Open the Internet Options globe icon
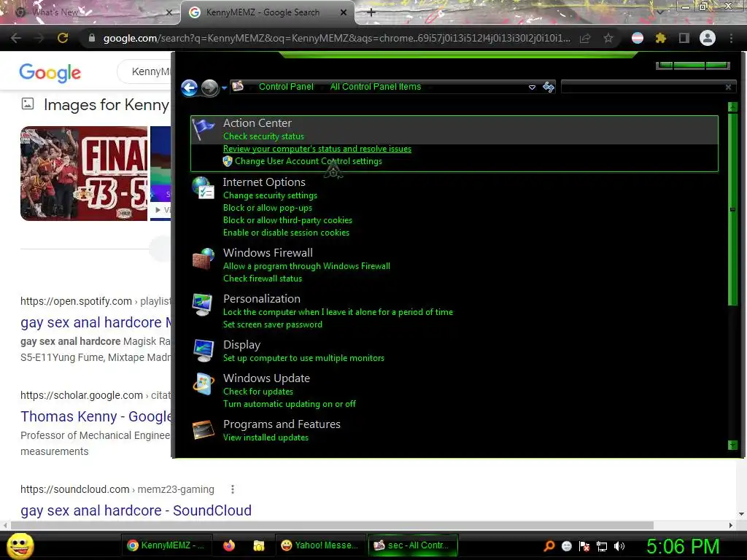Screen dimensions: 747x560 [204, 187]
